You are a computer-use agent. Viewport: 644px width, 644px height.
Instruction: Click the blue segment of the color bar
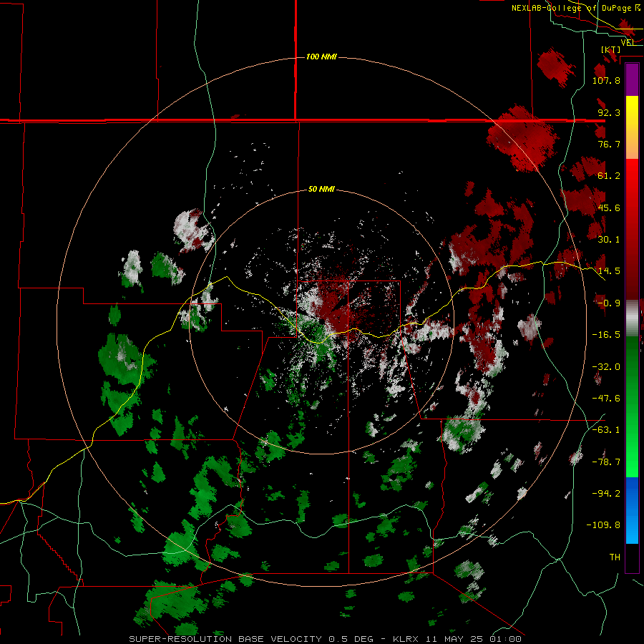pos(632,510)
